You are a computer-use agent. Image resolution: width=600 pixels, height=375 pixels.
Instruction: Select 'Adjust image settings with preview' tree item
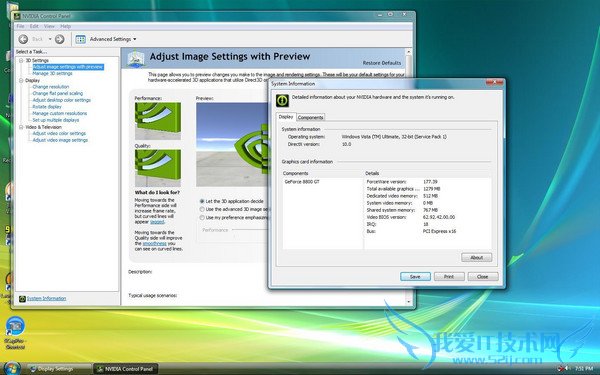[68, 67]
